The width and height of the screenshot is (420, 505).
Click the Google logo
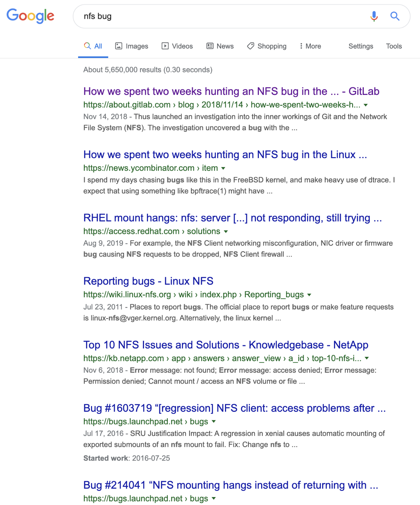click(x=30, y=16)
